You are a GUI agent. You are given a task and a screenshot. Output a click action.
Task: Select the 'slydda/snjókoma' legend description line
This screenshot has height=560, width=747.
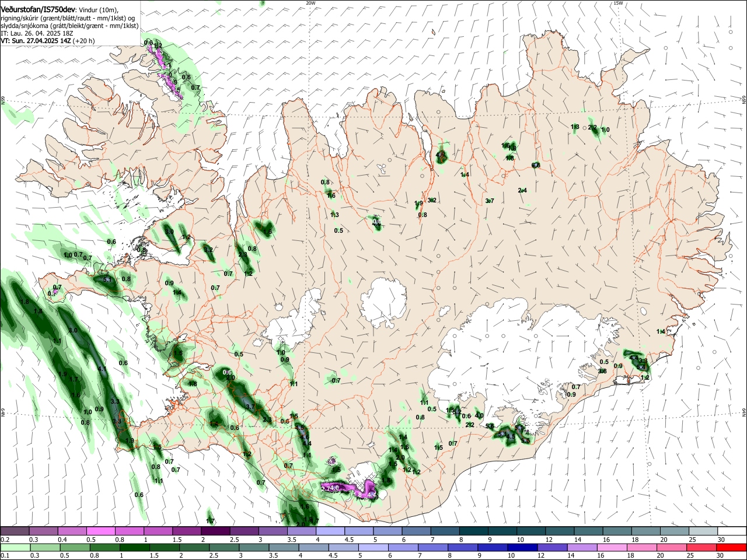[x=69, y=26]
